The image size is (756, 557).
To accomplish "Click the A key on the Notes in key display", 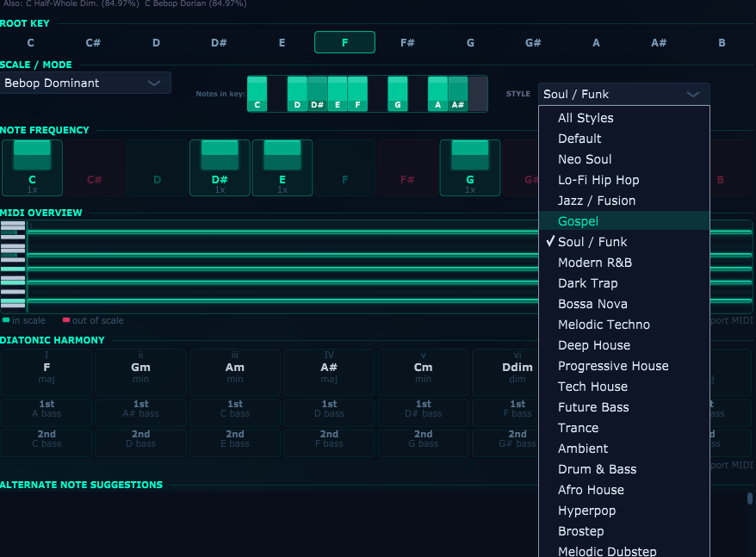I will pos(437,95).
